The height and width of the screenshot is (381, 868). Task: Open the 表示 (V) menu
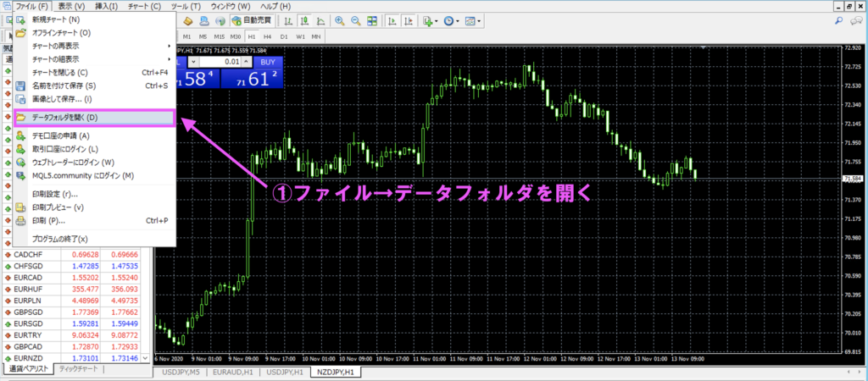[71, 6]
